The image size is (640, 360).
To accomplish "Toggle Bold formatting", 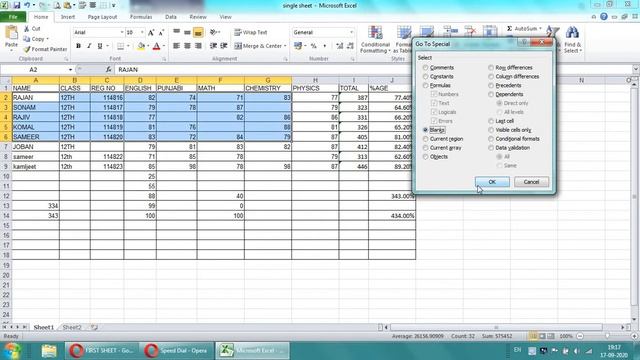I will point(78,46).
